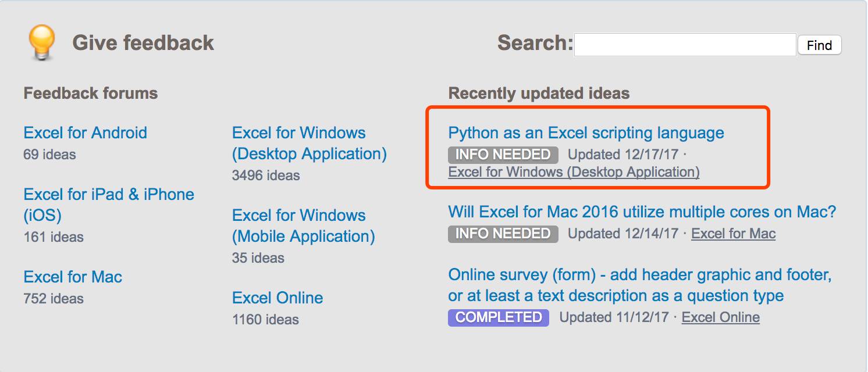Open the Excel Online forum heading

278,298
